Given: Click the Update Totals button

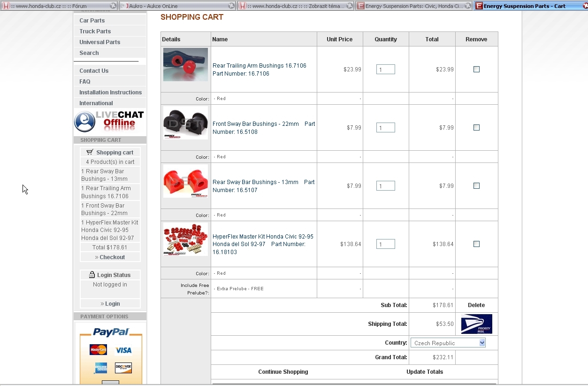Looking at the screenshot, I should tap(425, 372).
